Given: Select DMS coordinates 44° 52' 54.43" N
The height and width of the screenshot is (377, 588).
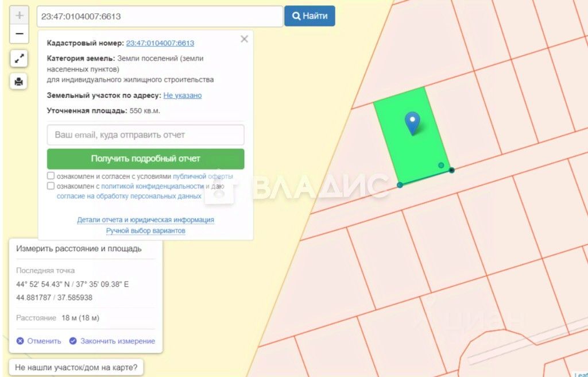Looking at the screenshot, I should click(43, 284).
